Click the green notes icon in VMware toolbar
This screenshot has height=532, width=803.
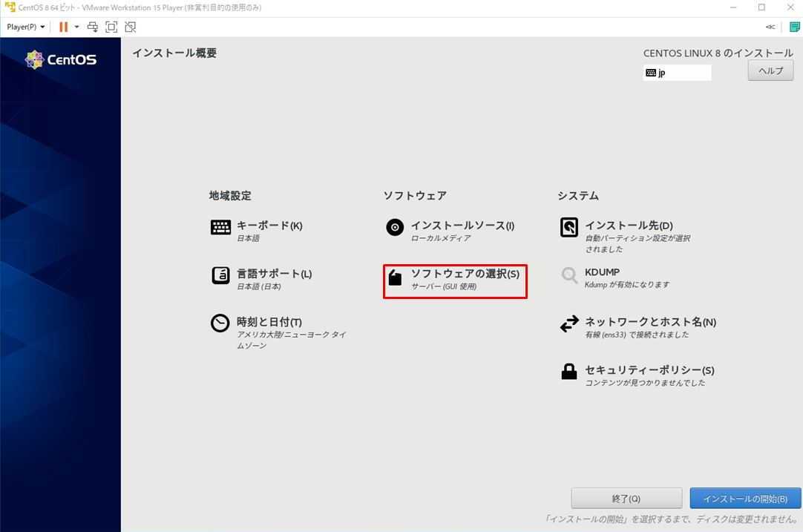(x=795, y=27)
